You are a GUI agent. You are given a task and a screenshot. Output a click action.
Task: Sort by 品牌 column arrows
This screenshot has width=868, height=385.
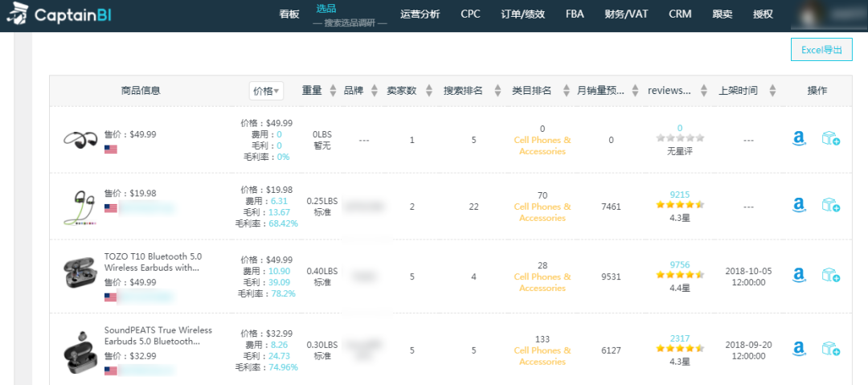click(x=375, y=91)
